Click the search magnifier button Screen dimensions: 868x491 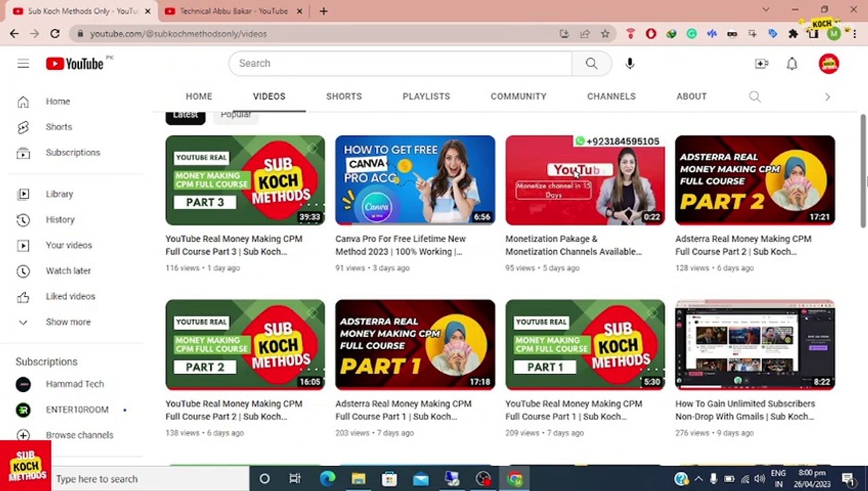tap(591, 63)
